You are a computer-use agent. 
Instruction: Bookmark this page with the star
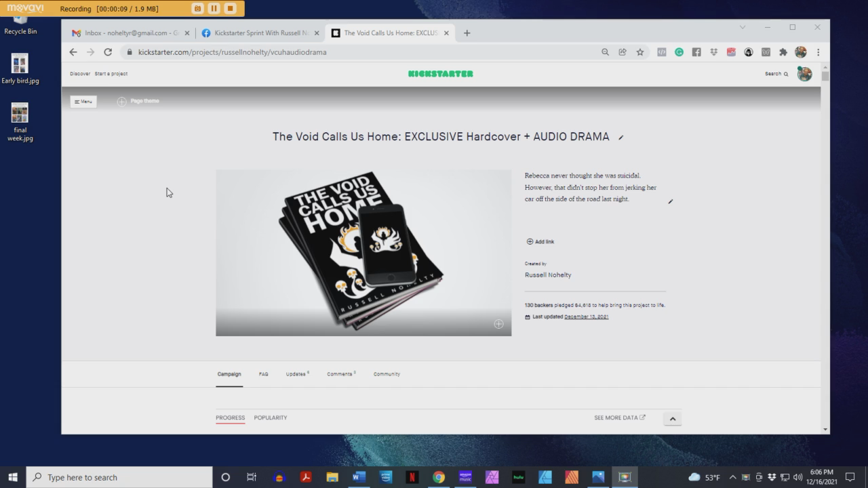tap(639, 52)
